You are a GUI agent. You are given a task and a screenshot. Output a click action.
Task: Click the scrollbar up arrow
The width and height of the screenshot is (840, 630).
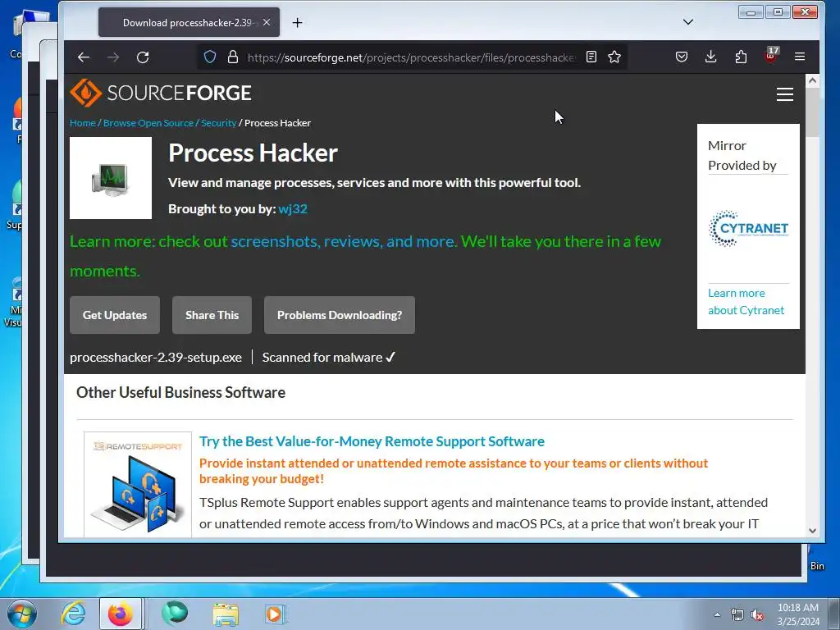point(812,80)
